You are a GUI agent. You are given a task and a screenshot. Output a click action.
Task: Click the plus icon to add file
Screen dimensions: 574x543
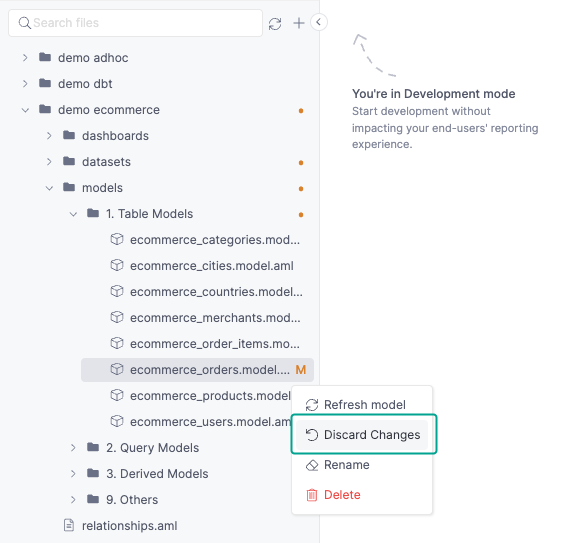(x=299, y=23)
